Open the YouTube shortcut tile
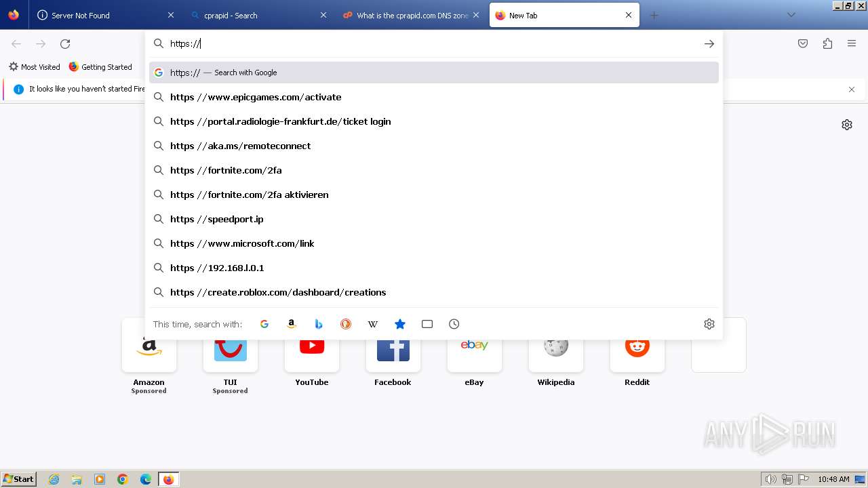 point(312,352)
